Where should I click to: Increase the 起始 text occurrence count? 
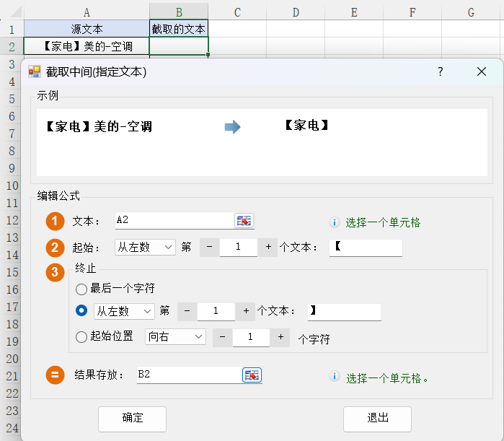268,247
